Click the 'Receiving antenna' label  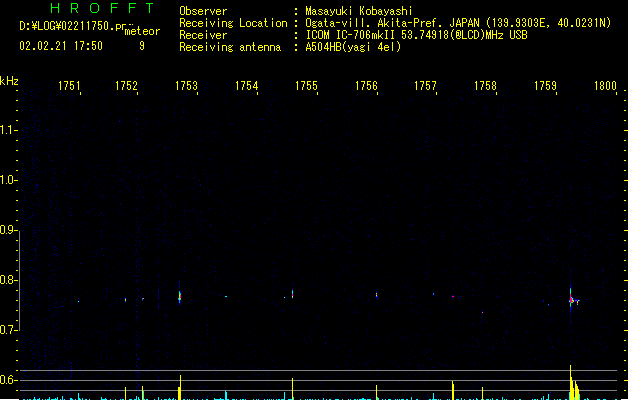(x=230, y=47)
